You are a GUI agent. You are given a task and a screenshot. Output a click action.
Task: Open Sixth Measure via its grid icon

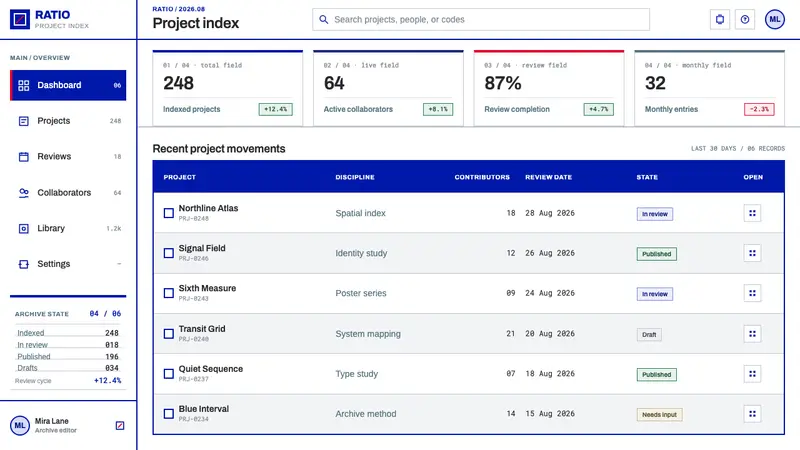tap(752, 293)
